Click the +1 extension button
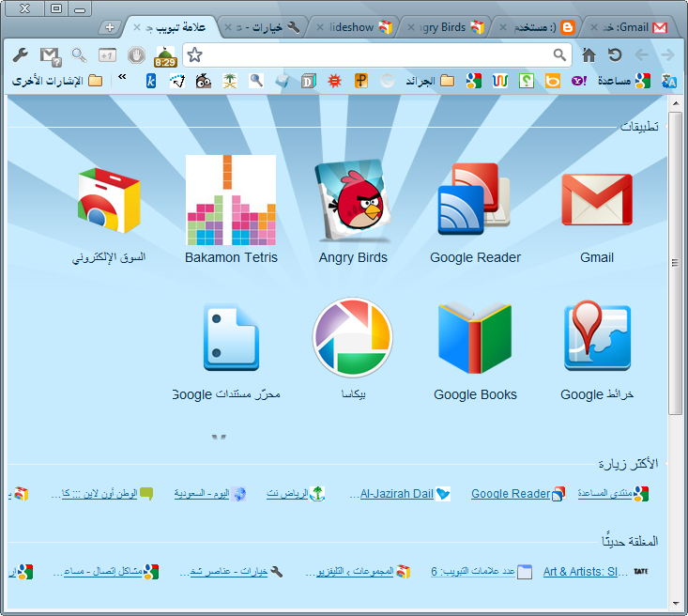The image size is (688, 616). point(107,55)
